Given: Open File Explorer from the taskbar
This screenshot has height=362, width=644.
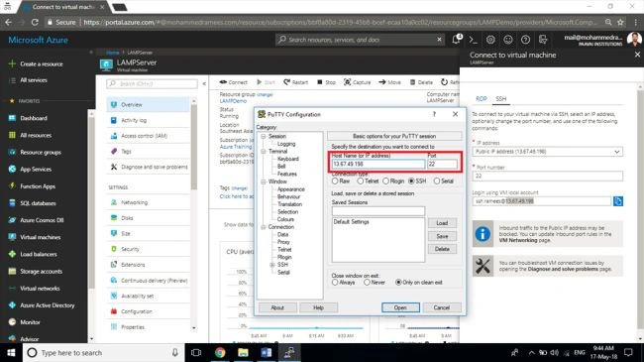Looking at the screenshot, I should click(x=243, y=352).
